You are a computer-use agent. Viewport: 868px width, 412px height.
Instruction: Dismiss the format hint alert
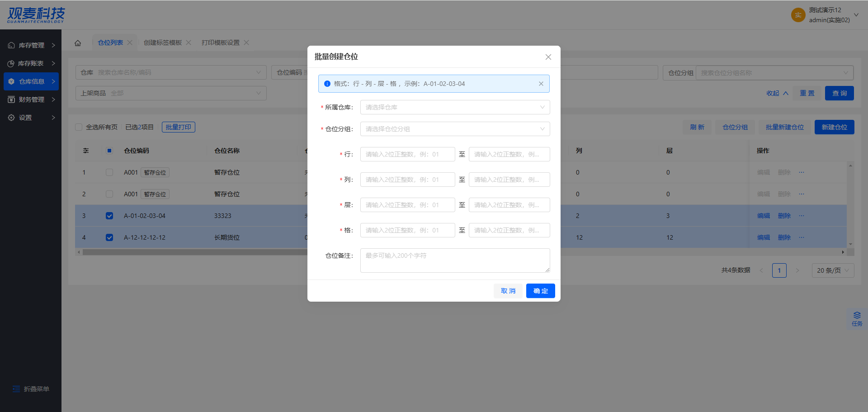pos(541,84)
